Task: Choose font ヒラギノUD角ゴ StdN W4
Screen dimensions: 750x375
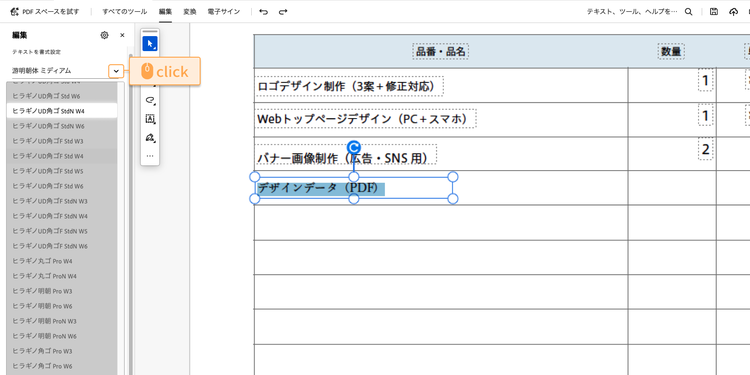Action: tap(62, 111)
